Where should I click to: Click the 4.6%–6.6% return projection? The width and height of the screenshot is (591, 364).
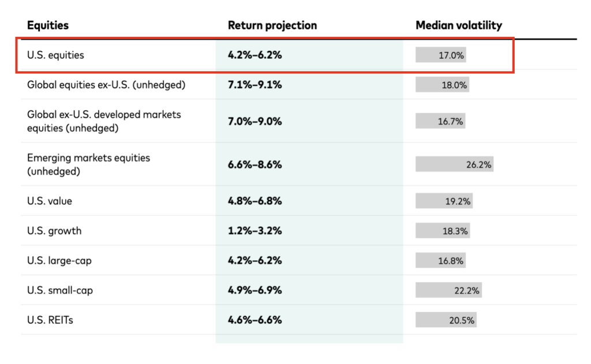pos(255,320)
